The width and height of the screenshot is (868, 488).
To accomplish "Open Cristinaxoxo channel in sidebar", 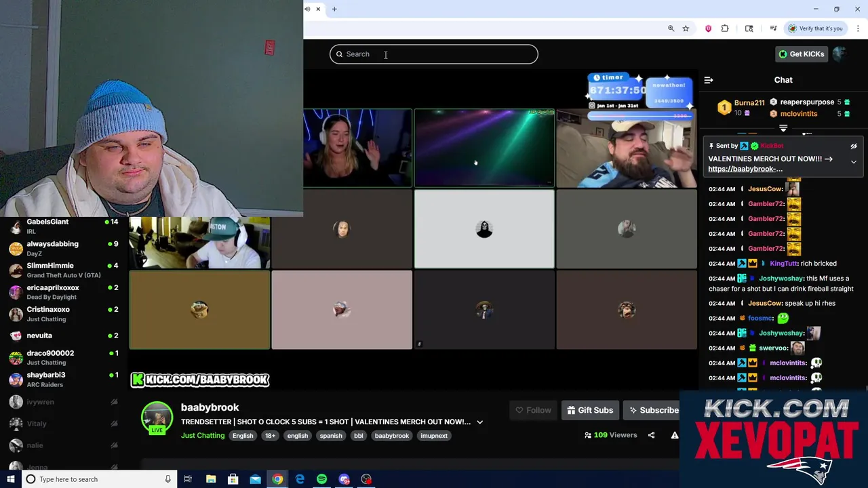I will tap(65, 314).
